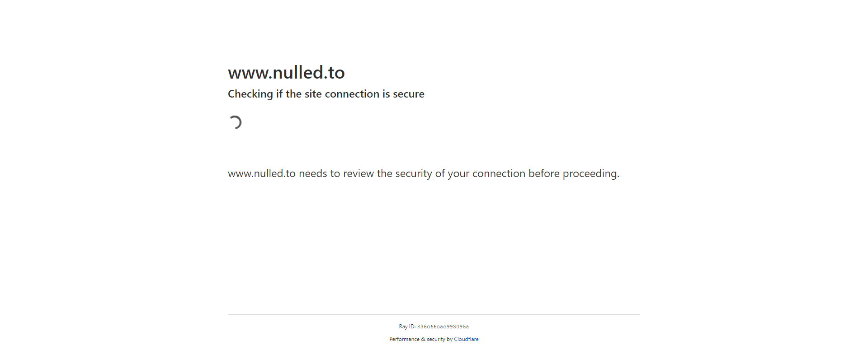Click 'needs' in the paragraph text
This screenshot has width=868, height=350.
(313, 173)
